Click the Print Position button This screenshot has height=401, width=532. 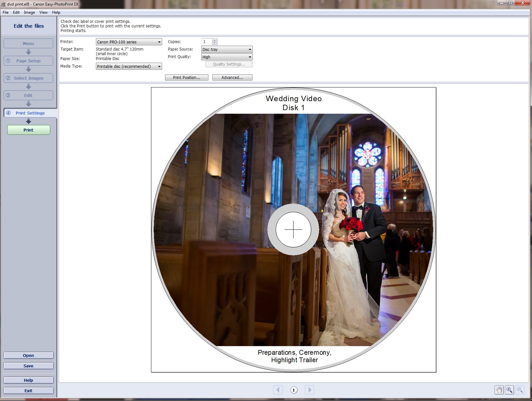pyautogui.click(x=186, y=77)
